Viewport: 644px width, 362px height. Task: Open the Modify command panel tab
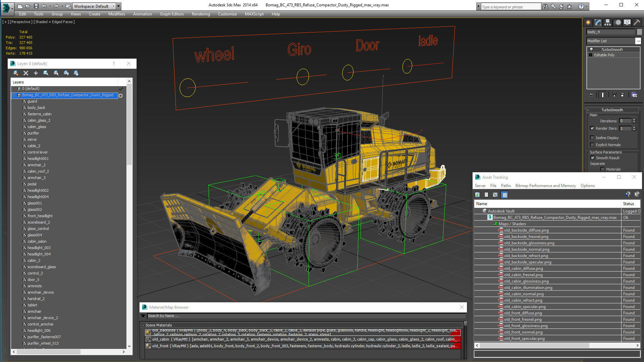pyautogui.click(x=598, y=22)
